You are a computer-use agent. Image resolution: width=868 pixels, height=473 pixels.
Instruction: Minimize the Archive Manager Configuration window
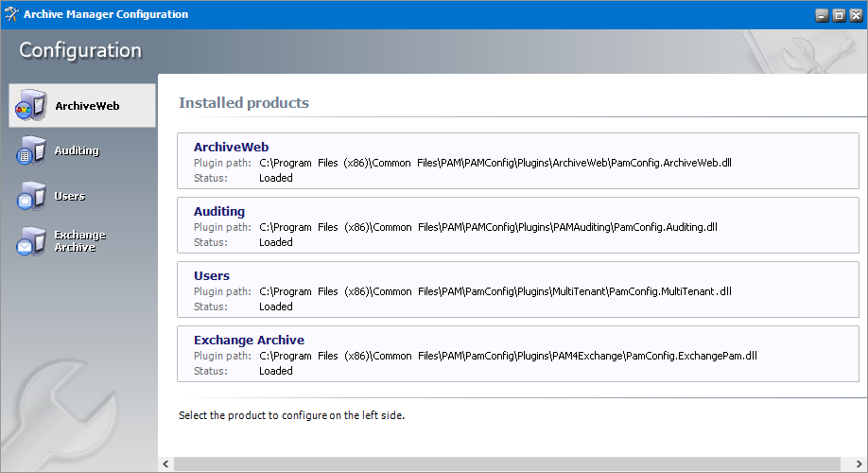[x=822, y=15]
